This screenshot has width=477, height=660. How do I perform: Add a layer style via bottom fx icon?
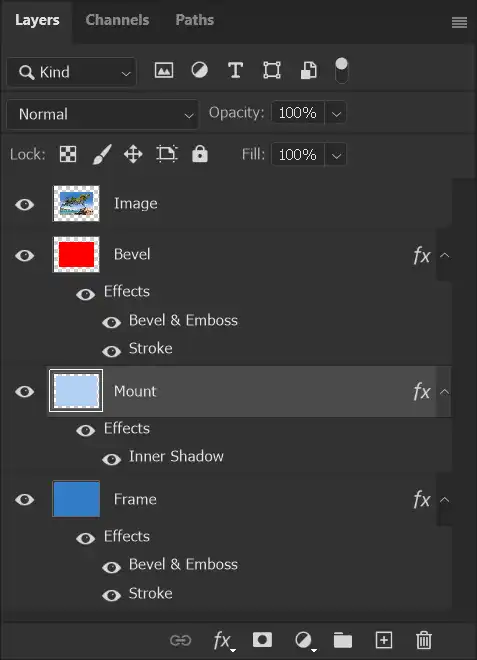point(223,641)
